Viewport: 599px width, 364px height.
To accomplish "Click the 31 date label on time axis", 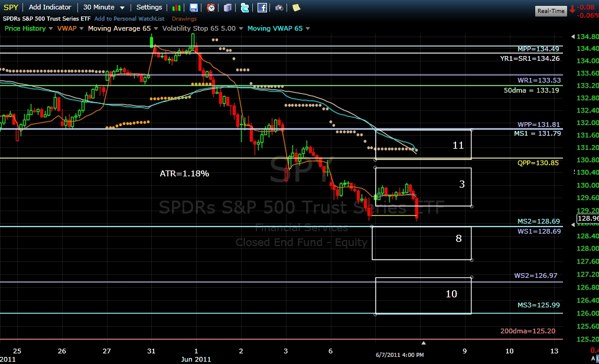I will (151, 351).
